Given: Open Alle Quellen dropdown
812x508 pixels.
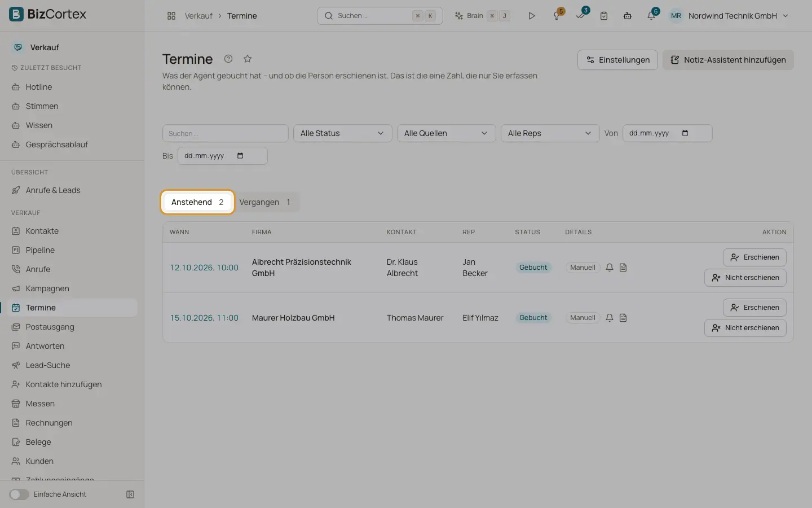Looking at the screenshot, I should (446, 133).
